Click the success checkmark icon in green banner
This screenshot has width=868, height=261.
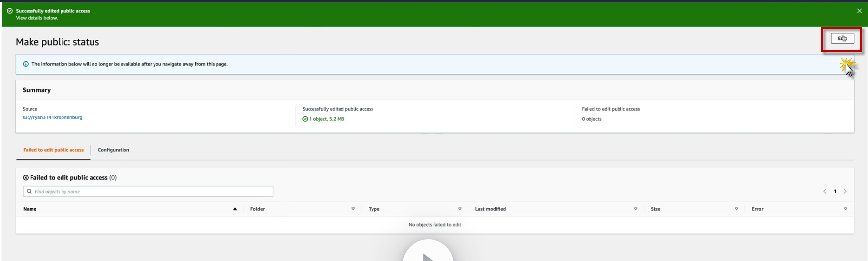coord(10,11)
